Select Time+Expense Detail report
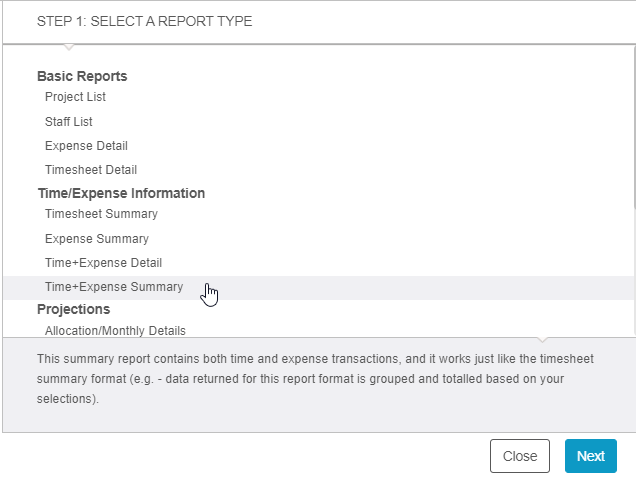The width and height of the screenshot is (636, 483). (x=103, y=263)
